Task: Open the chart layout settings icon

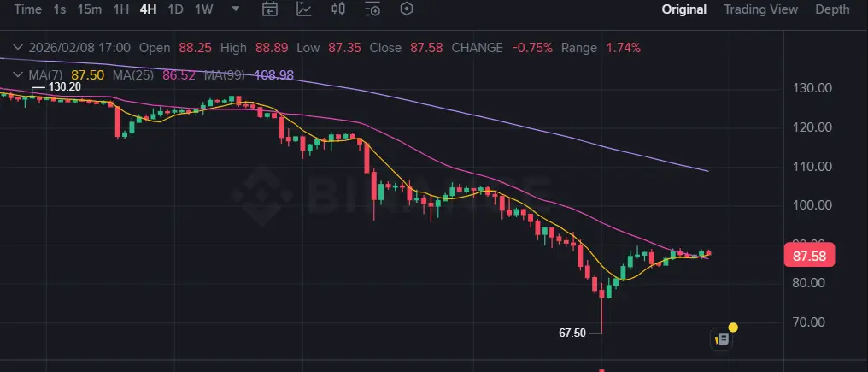Action: tap(372, 9)
